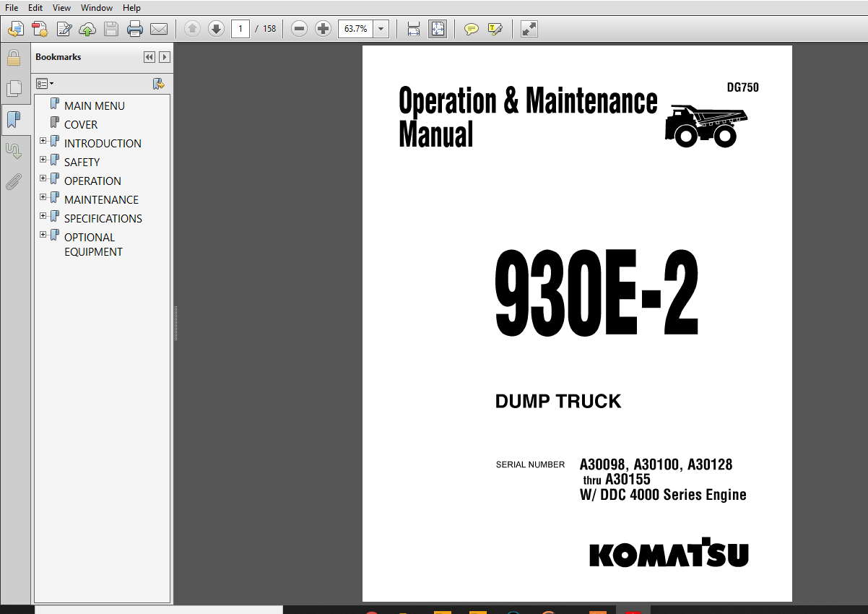Viewport: 868px width, 614px height.
Task: Click the envelope email icon
Action: click(x=159, y=29)
